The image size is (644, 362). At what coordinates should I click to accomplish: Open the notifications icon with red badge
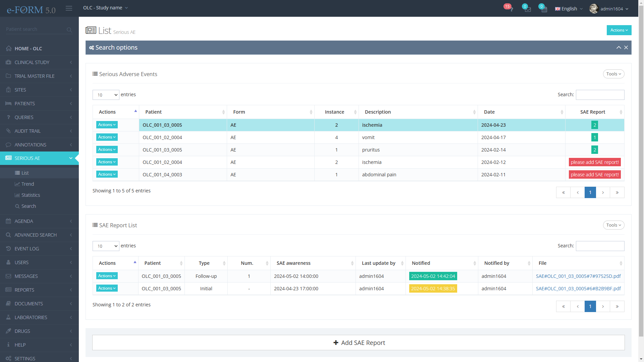click(x=509, y=9)
